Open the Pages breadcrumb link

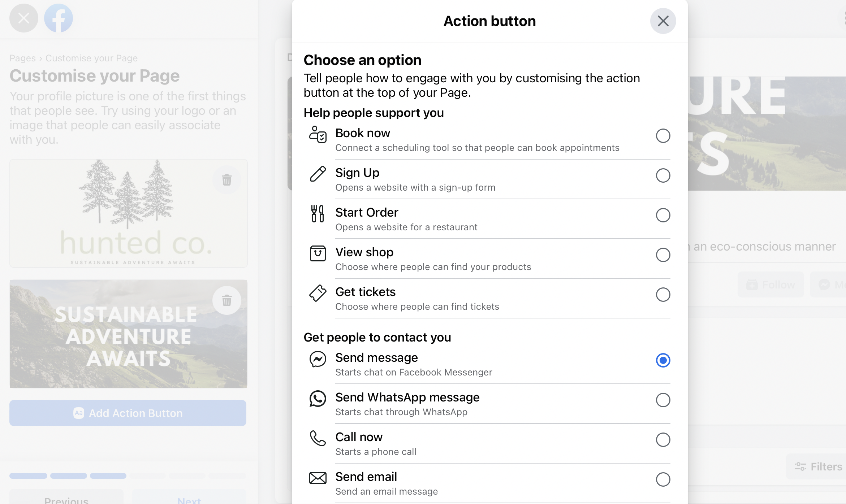[x=22, y=58]
